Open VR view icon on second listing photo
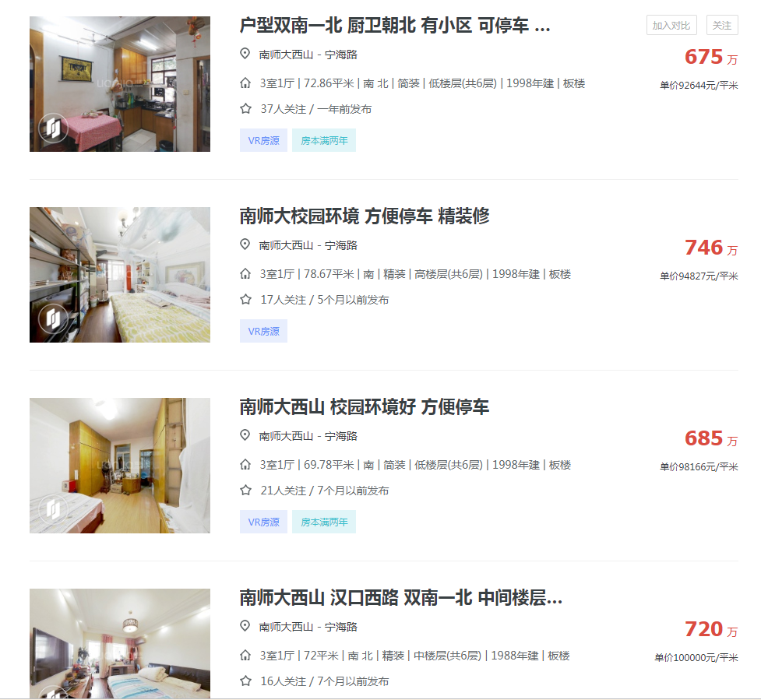This screenshot has height=700, width=761. click(53, 318)
